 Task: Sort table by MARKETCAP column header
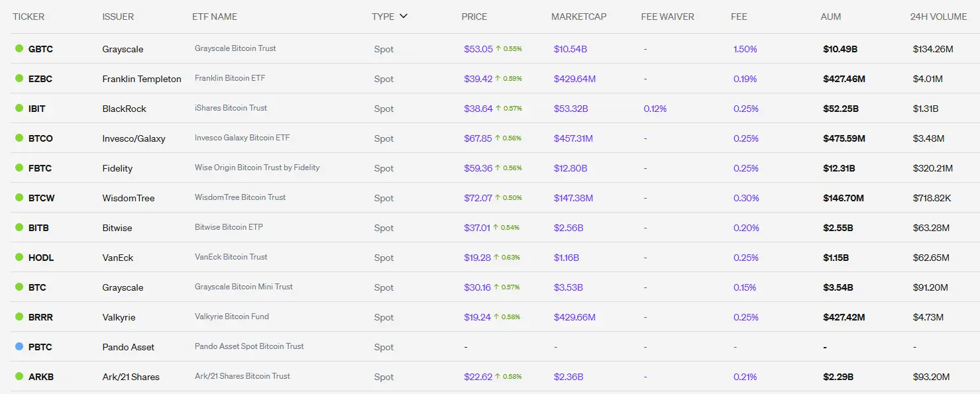pyautogui.click(x=578, y=17)
